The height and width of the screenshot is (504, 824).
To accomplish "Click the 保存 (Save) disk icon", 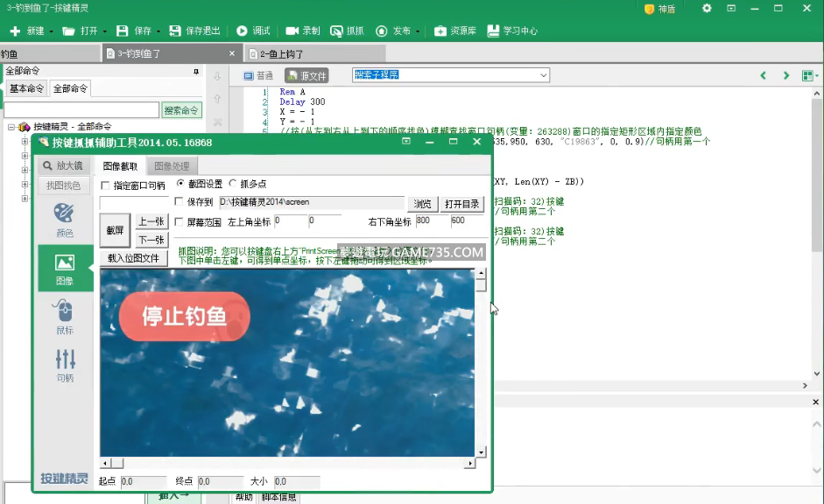I will pos(122,31).
